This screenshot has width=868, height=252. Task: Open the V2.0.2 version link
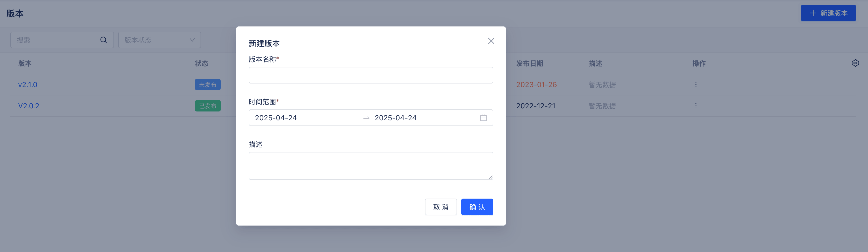coord(29,106)
